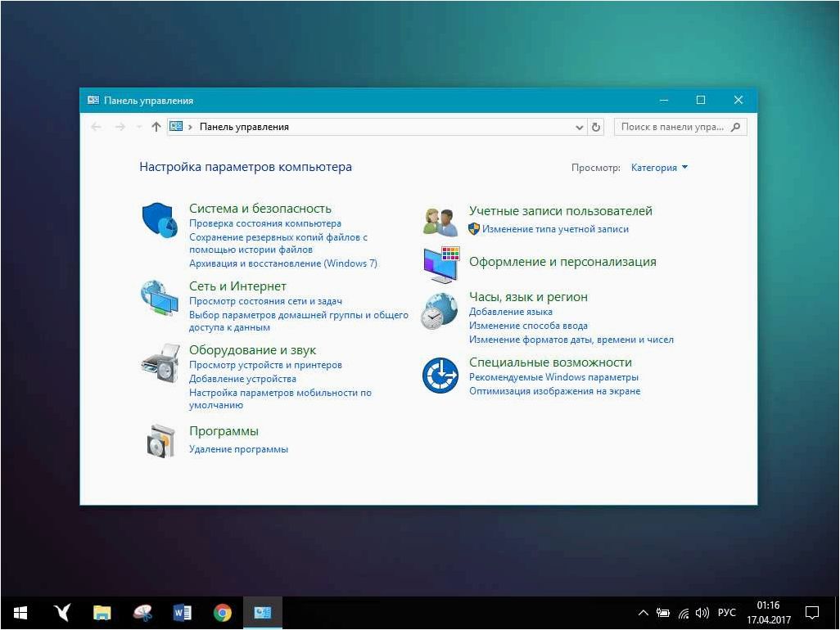Click the Control Panel icon in address bar
The width and height of the screenshot is (840, 630).
[176, 126]
